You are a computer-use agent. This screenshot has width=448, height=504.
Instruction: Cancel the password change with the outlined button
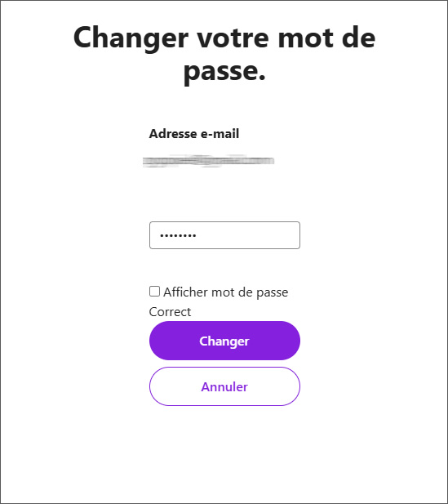coord(224,386)
